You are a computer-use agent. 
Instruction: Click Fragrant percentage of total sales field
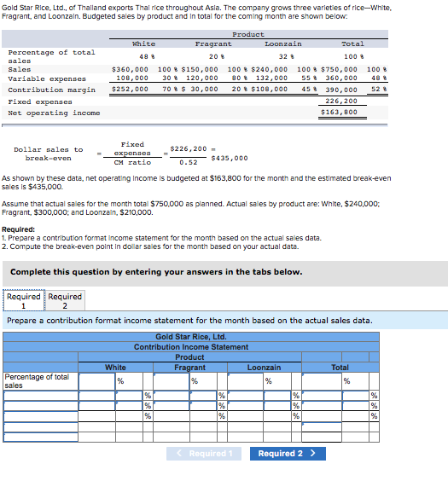tap(172, 381)
